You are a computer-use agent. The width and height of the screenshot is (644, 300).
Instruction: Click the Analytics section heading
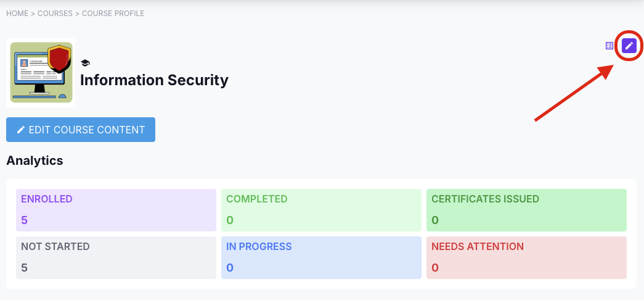[35, 160]
